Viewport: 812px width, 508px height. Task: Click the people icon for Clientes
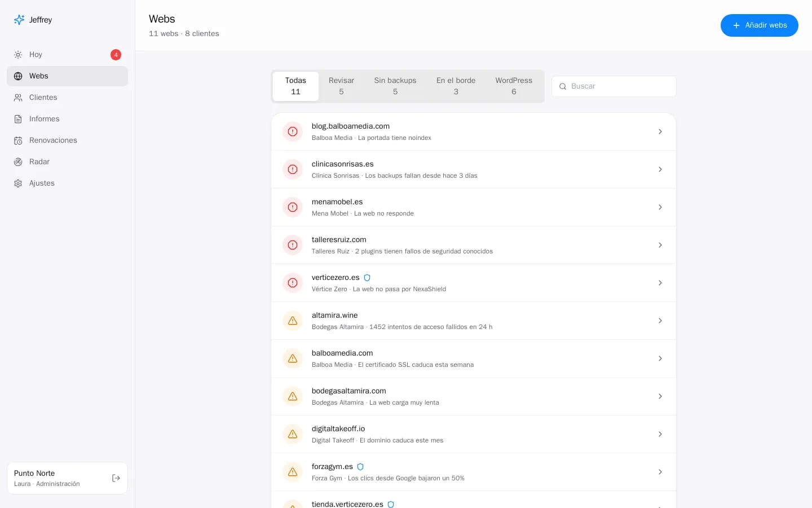pyautogui.click(x=18, y=98)
